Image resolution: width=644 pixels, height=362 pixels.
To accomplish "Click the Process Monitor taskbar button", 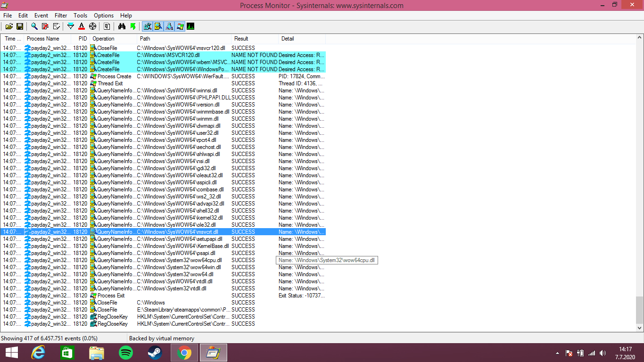I will [x=214, y=353].
